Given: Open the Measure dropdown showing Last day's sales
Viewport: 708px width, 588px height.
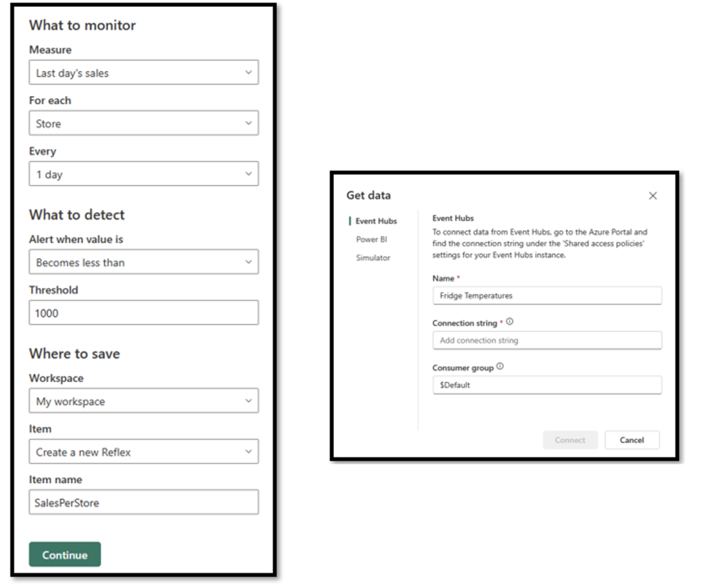Looking at the screenshot, I should (x=144, y=72).
